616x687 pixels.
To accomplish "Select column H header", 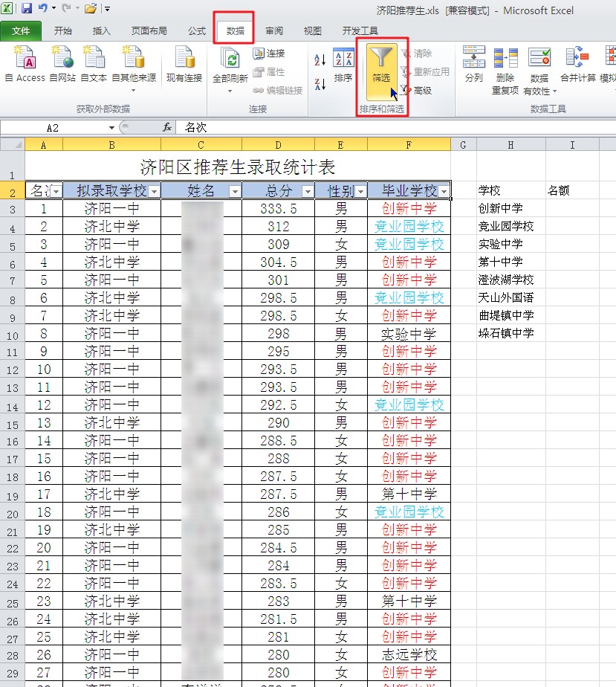I will point(511,144).
